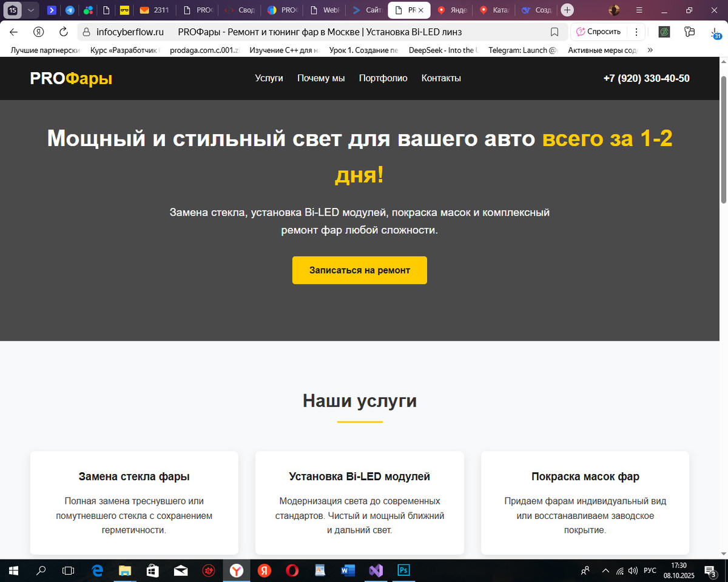The image size is (728, 582).
Task: Call via the phone number link
Action: [647, 78]
